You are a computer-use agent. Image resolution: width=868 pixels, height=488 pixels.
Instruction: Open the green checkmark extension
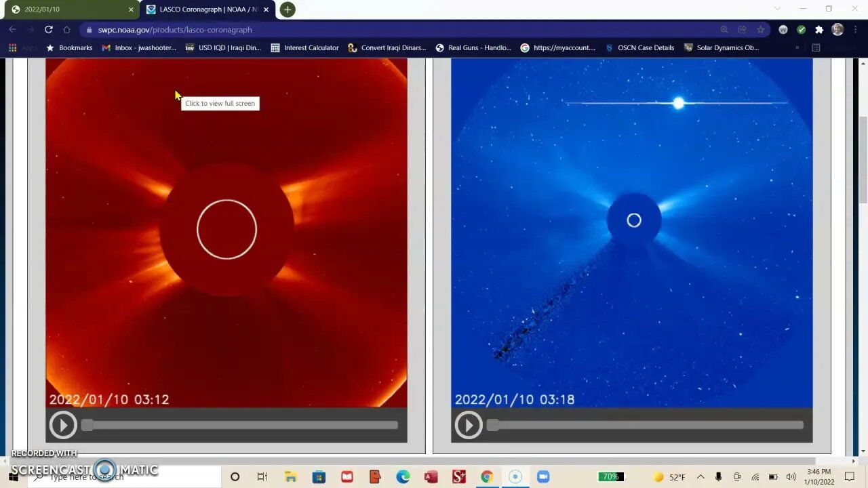pyautogui.click(x=801, y=29)
